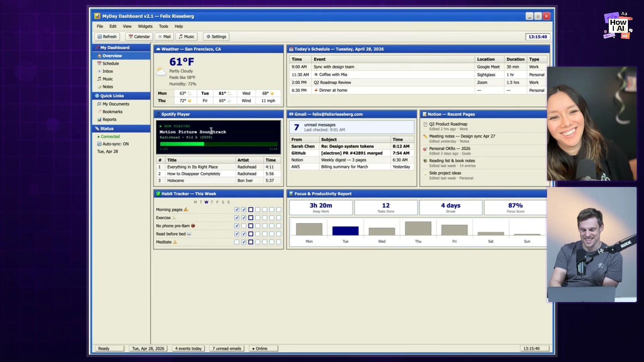Open the Widgets menu
The image size is (644, 362).
click(x=145, y=26)
